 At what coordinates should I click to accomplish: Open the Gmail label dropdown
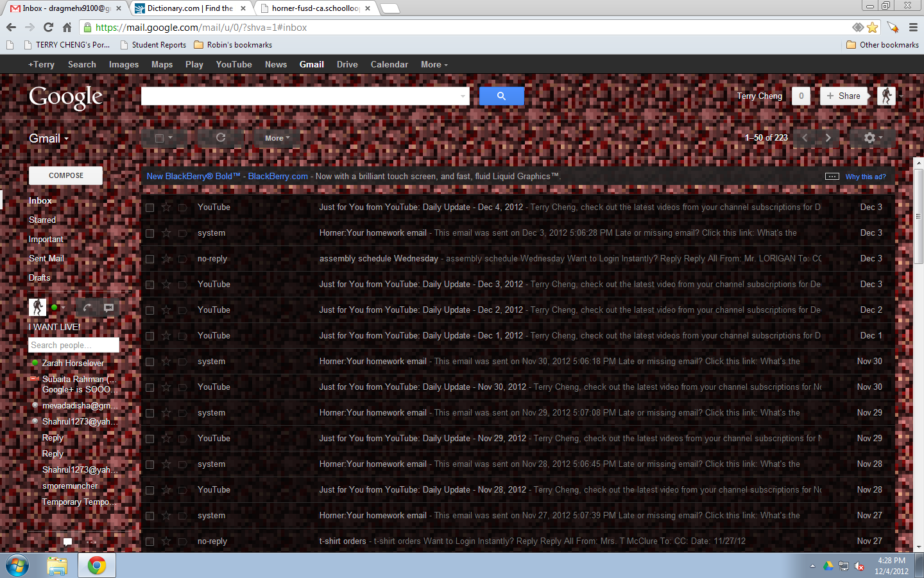[49, 139]
